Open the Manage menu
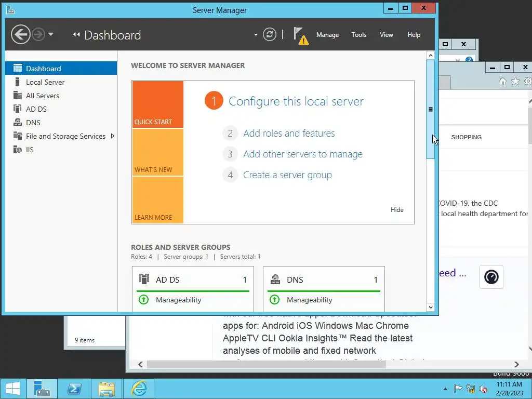This screenshot has height=399, width=532. click(327, 35)
